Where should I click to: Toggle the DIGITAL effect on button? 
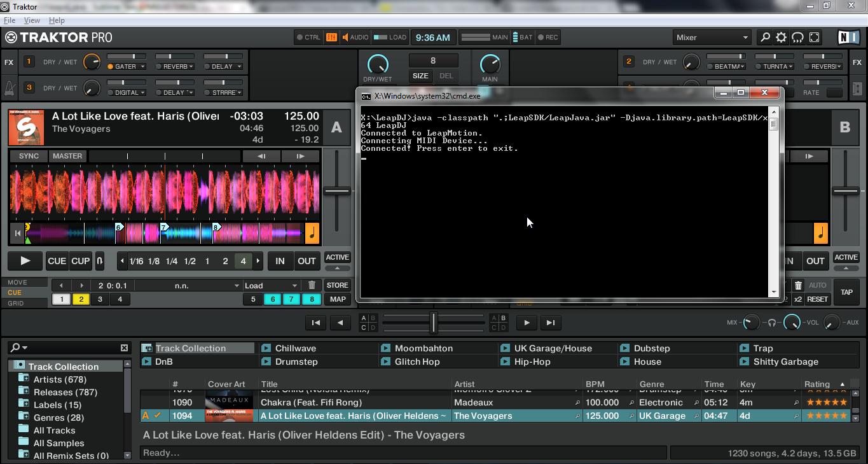[x=111, y=92]
